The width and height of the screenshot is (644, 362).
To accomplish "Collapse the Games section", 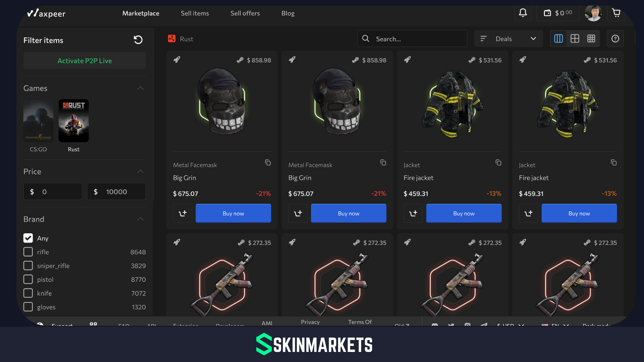I will pyautogui.click(x=140, y=88).
